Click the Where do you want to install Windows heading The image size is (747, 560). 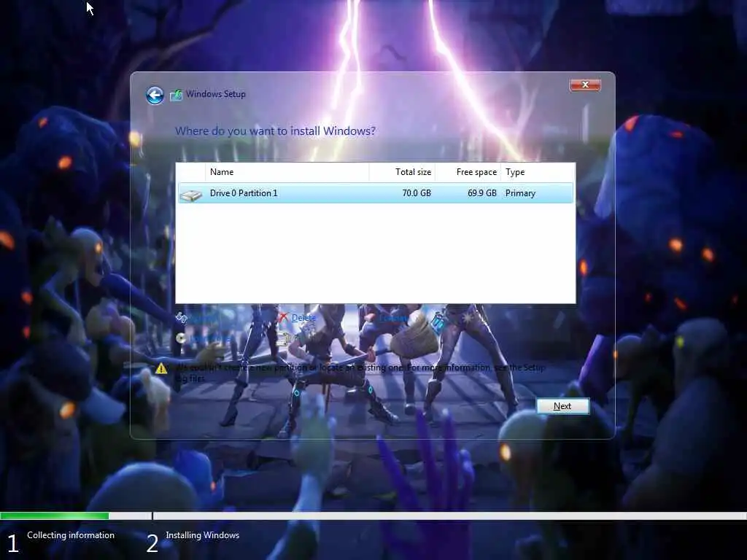point(275,131)
